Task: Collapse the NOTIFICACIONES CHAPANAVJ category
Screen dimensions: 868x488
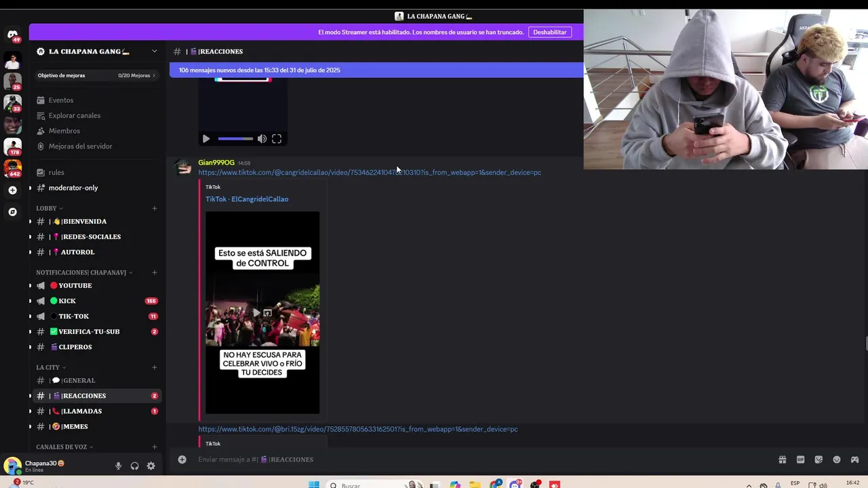Action: [x=84, y=272]
